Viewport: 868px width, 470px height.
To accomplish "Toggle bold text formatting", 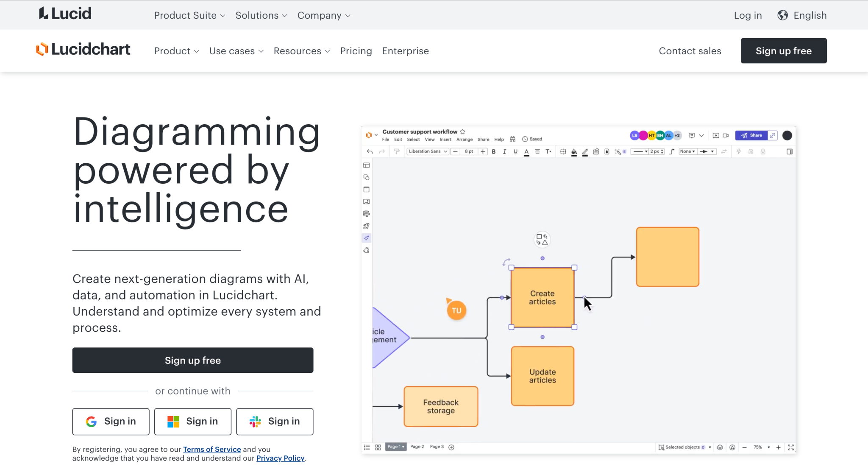I will click(x=494, y=151).
